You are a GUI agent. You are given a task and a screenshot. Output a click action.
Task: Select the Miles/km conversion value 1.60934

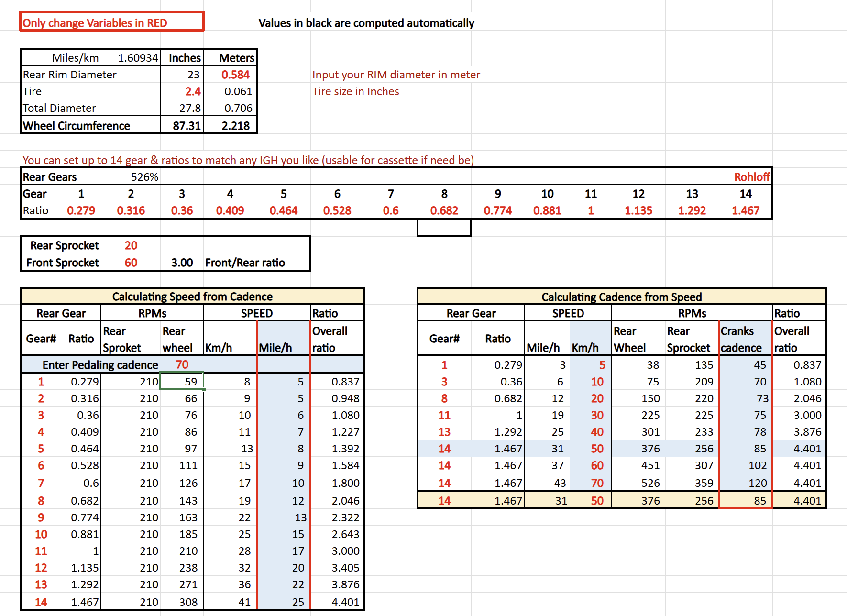pyautogui.click(x=138, y=58)
